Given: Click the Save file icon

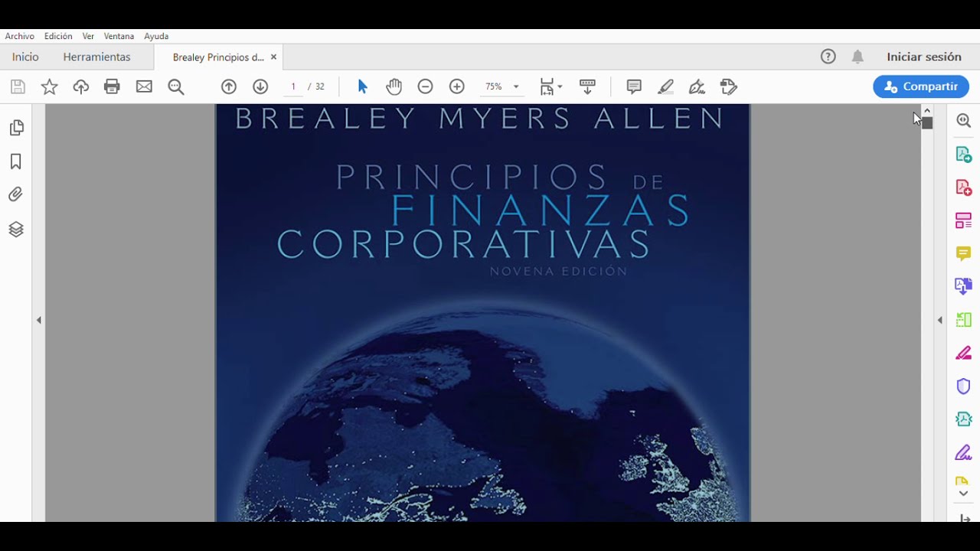Looking at the screenshot, I should coord(18,86).
